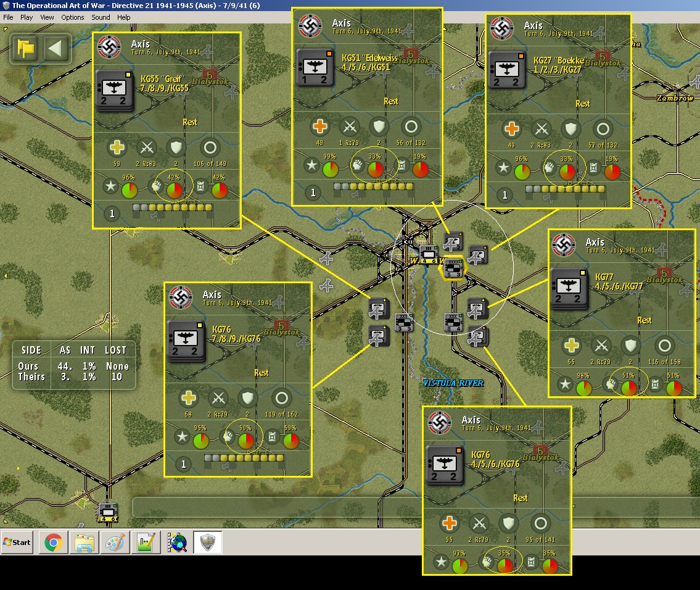Launch Google Chrome from the taskbar
The width and height of the screenshot is (700, 590).
pos(53,542)
